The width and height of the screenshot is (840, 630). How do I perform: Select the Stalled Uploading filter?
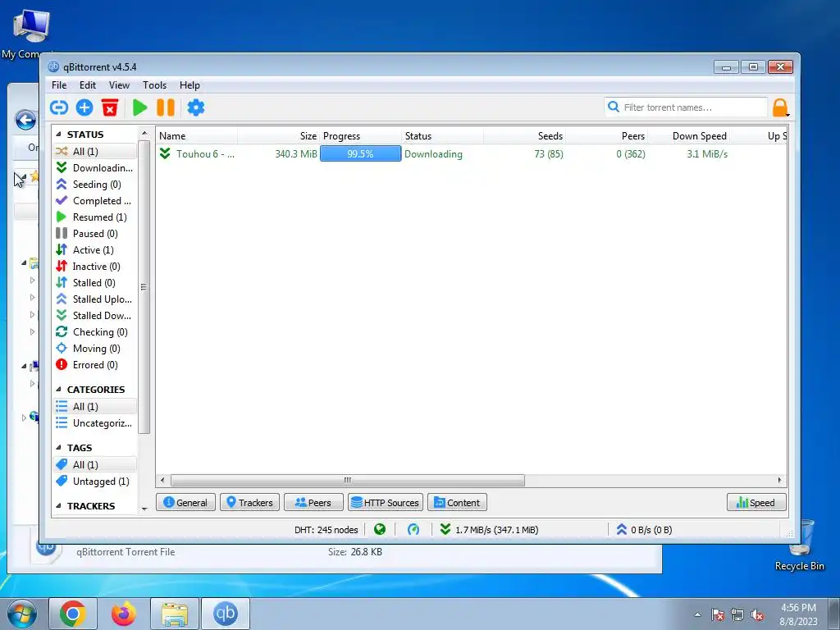(95, 299)
